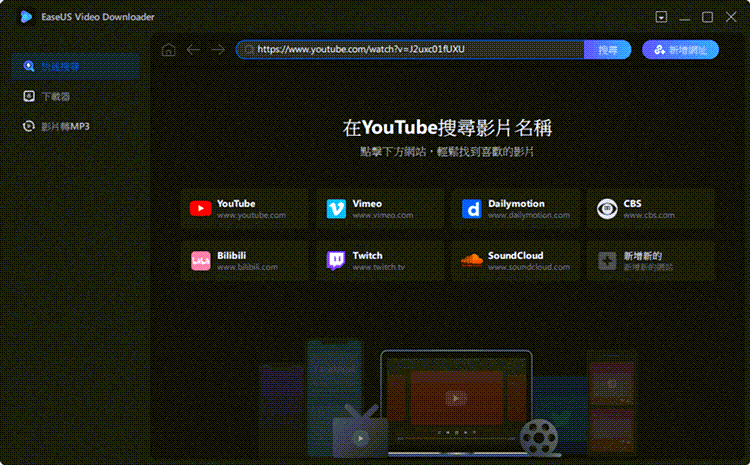Maximize the EaseUS Video Downloader window
The width and height of the screenshot is (750, 465).
point(707,17)
